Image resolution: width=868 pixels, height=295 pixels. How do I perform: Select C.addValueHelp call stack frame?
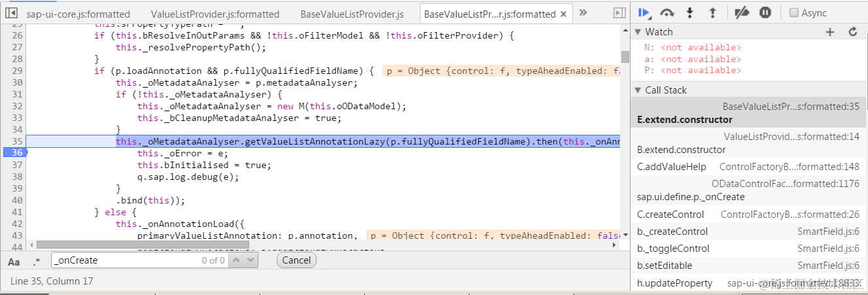point(748,167)
